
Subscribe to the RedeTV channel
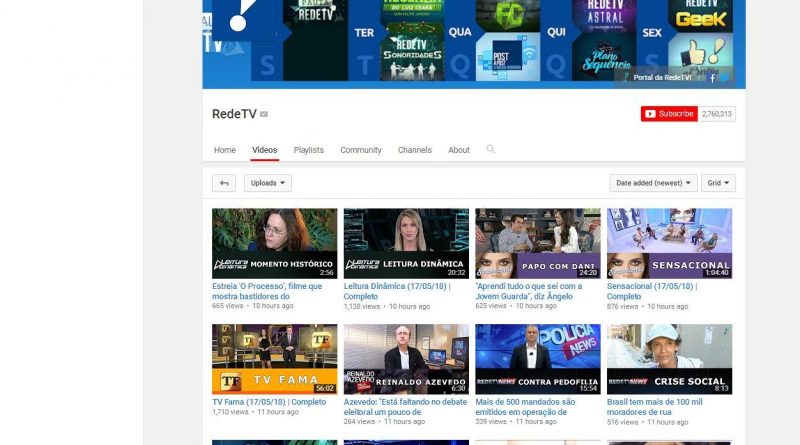tap(669, 114)
